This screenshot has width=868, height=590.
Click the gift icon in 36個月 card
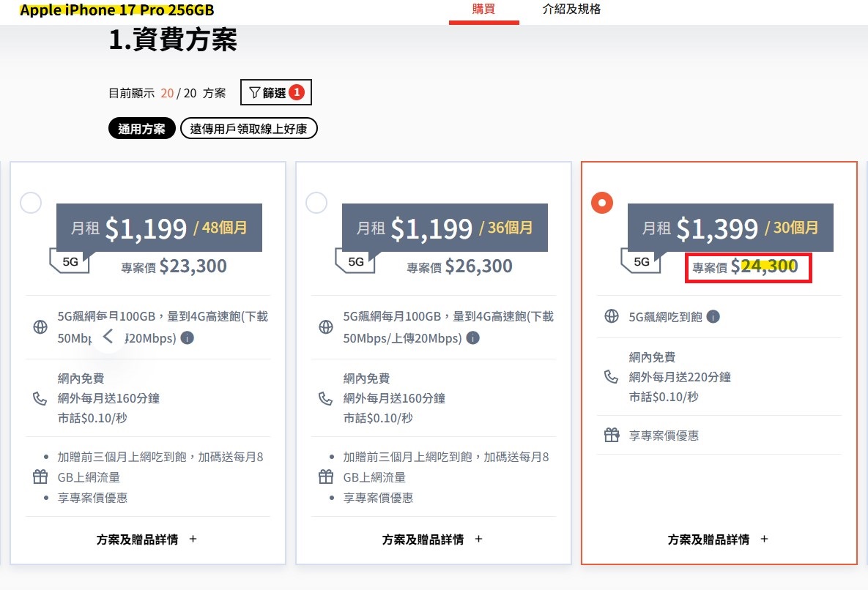tap(326, 477)
